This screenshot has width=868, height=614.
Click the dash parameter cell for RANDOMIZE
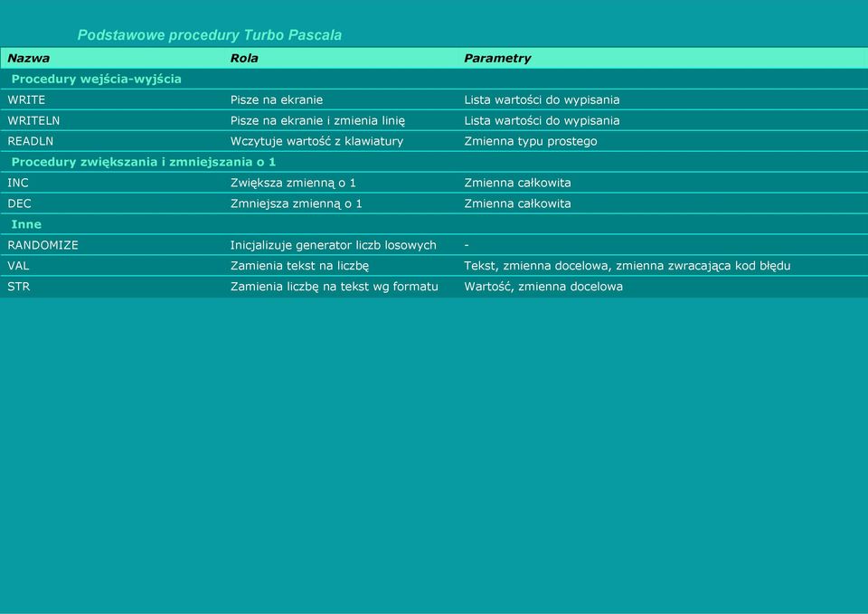[467, 245]
